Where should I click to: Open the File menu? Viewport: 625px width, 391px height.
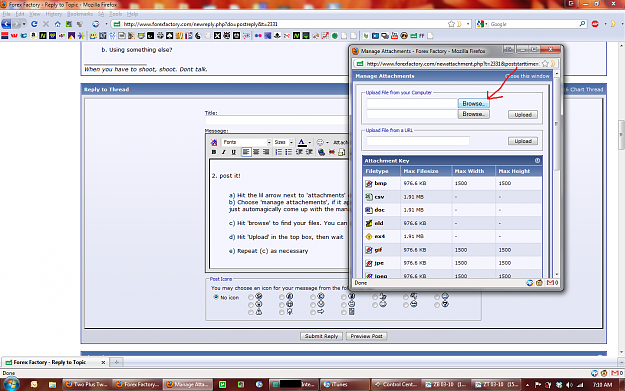point(7,14)
